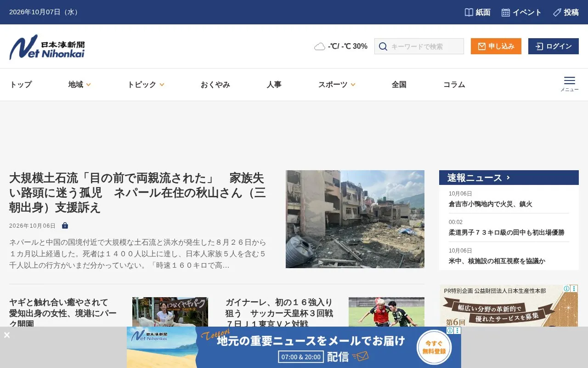Click the flood damage photo thumbnail
The height and width of the screenshot is (368, 588).
tap(355, 219)
